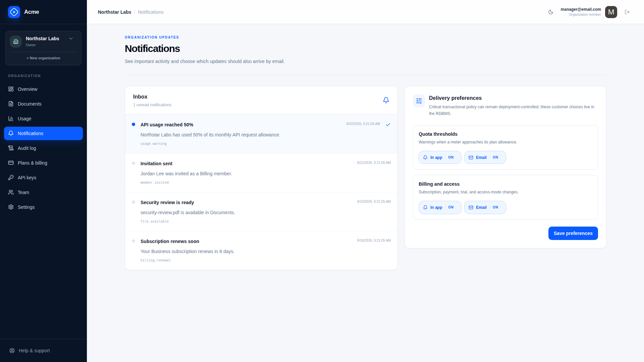The width and height of the screenshot is (644, 362).
Task: Open Settings in the sidebar
Action: click(x=43, y=207)
